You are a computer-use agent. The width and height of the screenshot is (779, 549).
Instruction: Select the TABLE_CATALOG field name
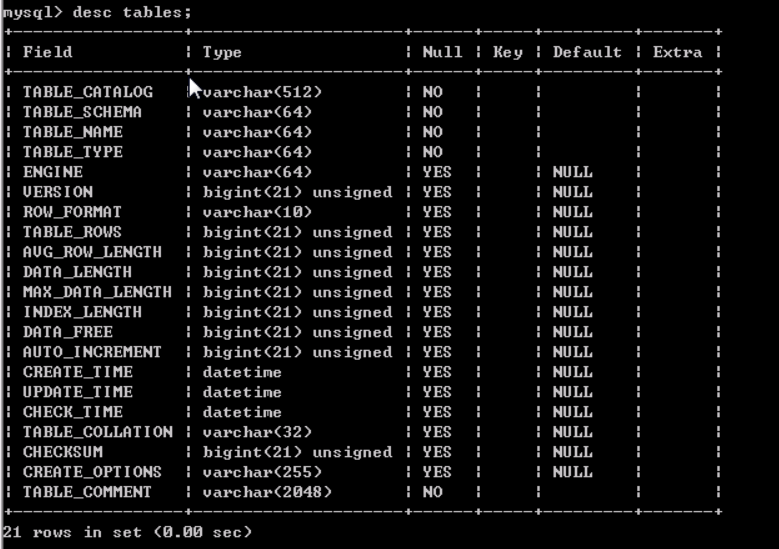(x=87, y=92)
